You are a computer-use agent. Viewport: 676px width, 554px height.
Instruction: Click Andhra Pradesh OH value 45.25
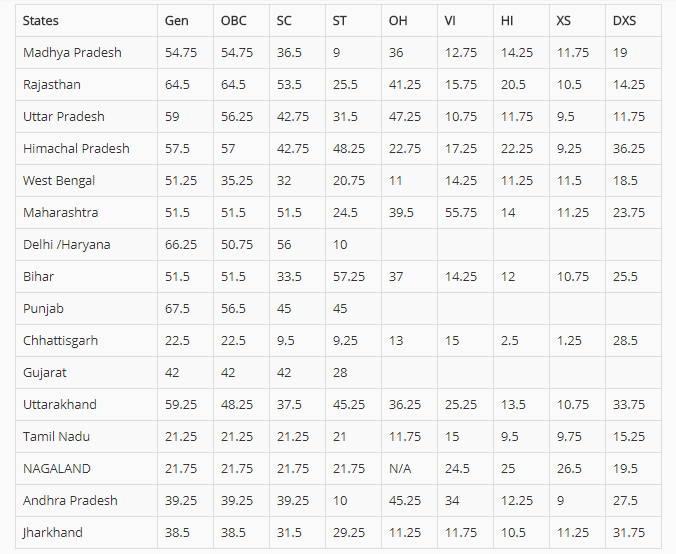[405, 501]
